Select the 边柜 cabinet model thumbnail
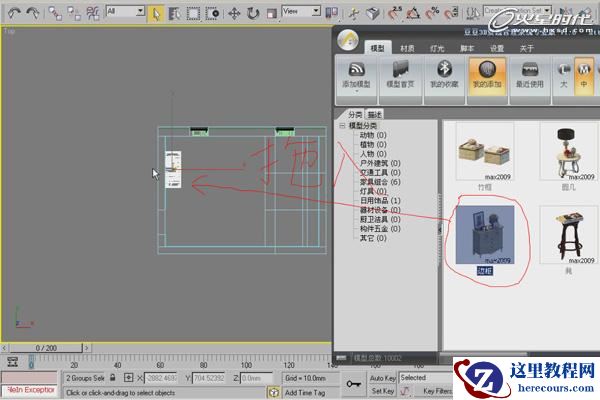This screenshot has width=600, height=400. pyautogui.click(x=485, y=235)
